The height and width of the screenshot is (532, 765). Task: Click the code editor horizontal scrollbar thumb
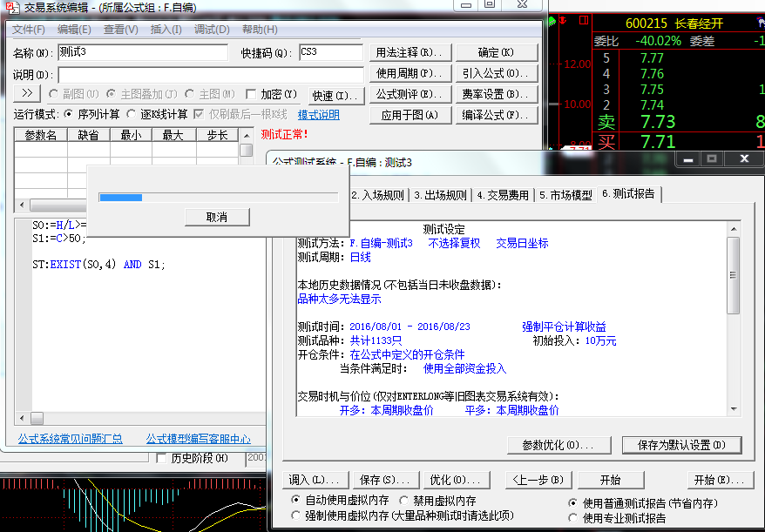coord(37,419)
